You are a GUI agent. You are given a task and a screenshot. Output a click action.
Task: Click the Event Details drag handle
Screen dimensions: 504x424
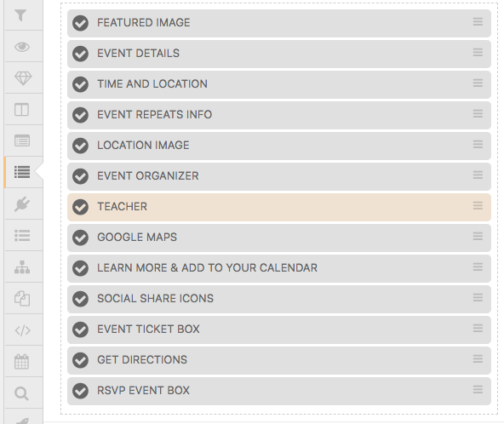click(478, 52)
